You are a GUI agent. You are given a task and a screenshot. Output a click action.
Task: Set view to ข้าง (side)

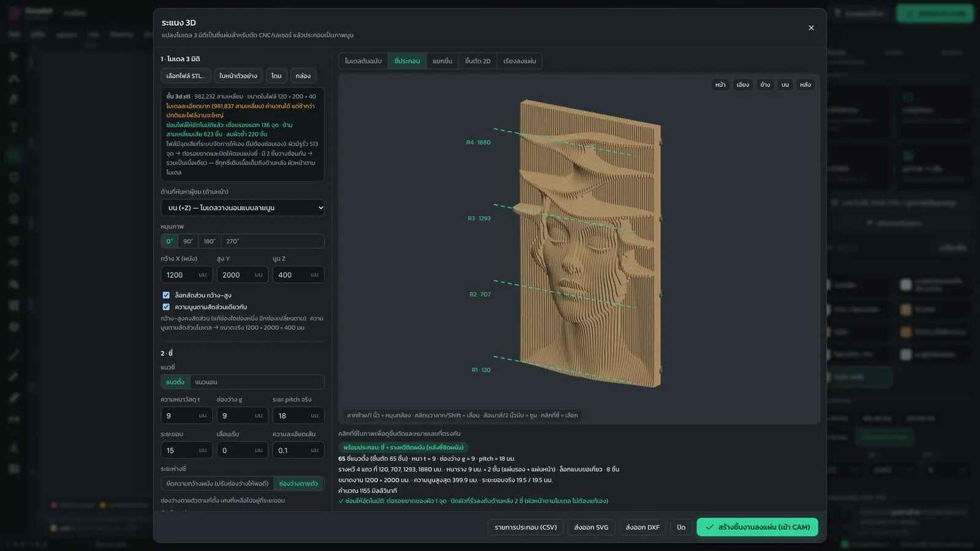click(766, 84)
